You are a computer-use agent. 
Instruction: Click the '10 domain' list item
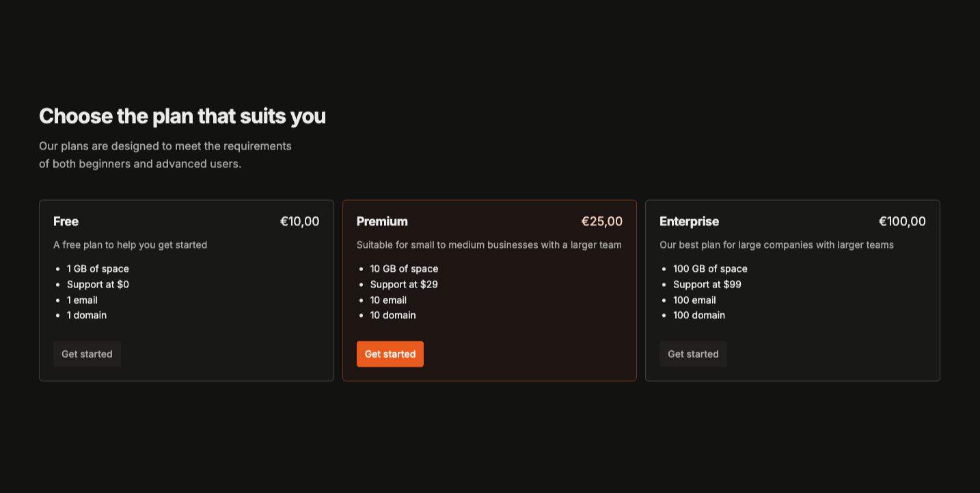coord(392,315)
